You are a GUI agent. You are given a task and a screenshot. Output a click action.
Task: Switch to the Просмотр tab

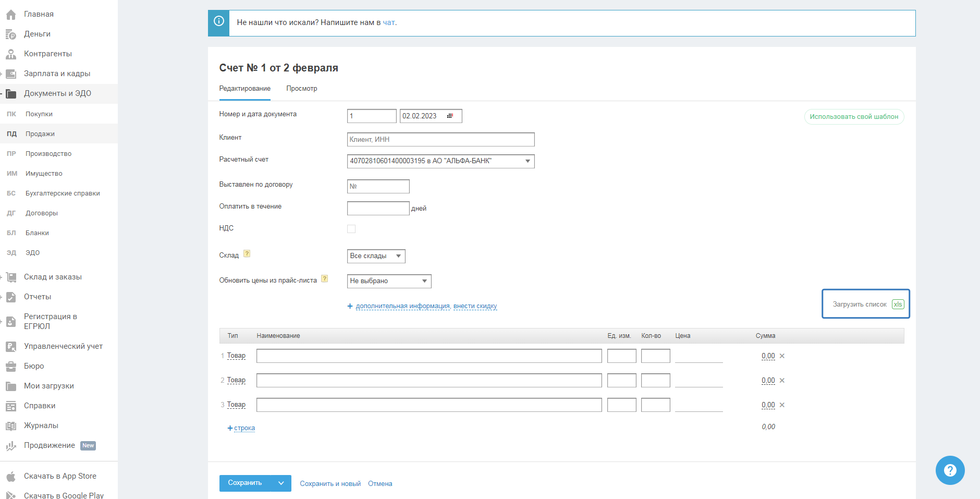[301, 89]
